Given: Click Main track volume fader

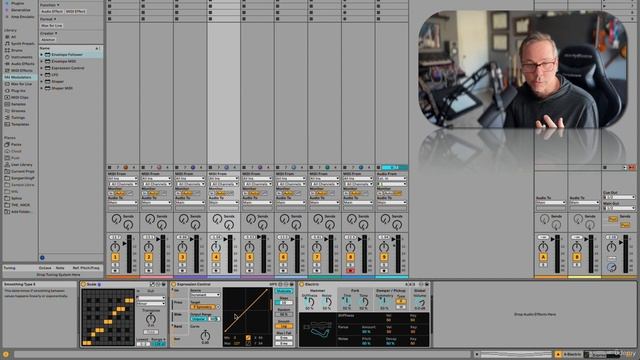Looking at the screenshot, I should pyautogui.click(x=621, y=242).
